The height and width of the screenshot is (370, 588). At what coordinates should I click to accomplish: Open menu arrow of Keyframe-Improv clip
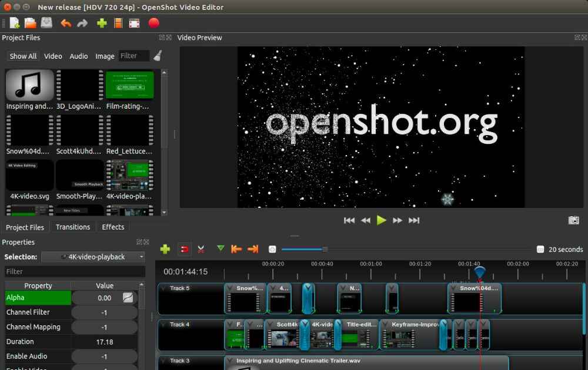pos(385,324)
